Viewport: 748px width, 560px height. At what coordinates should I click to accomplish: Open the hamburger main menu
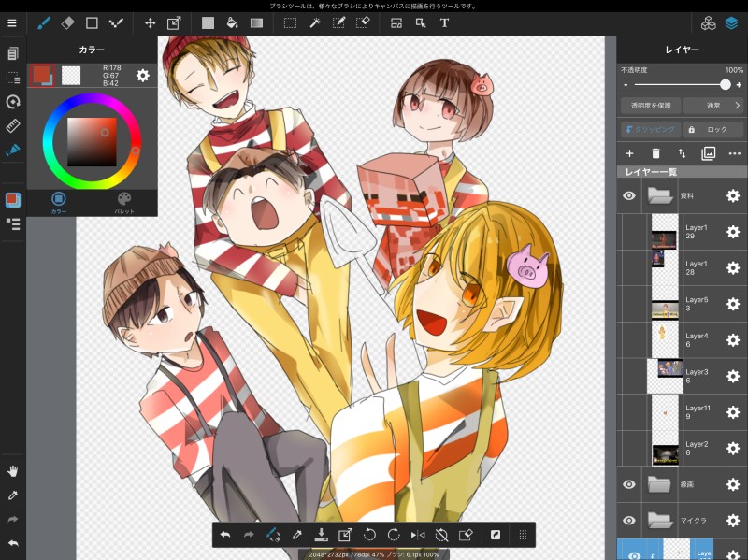tap(12, 22)
